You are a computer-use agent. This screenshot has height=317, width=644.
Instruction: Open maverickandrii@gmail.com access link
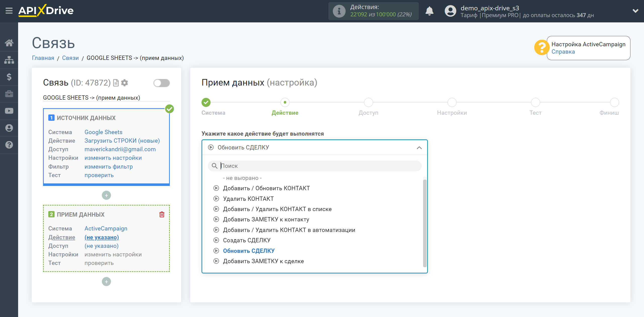[x=120, y=149]
